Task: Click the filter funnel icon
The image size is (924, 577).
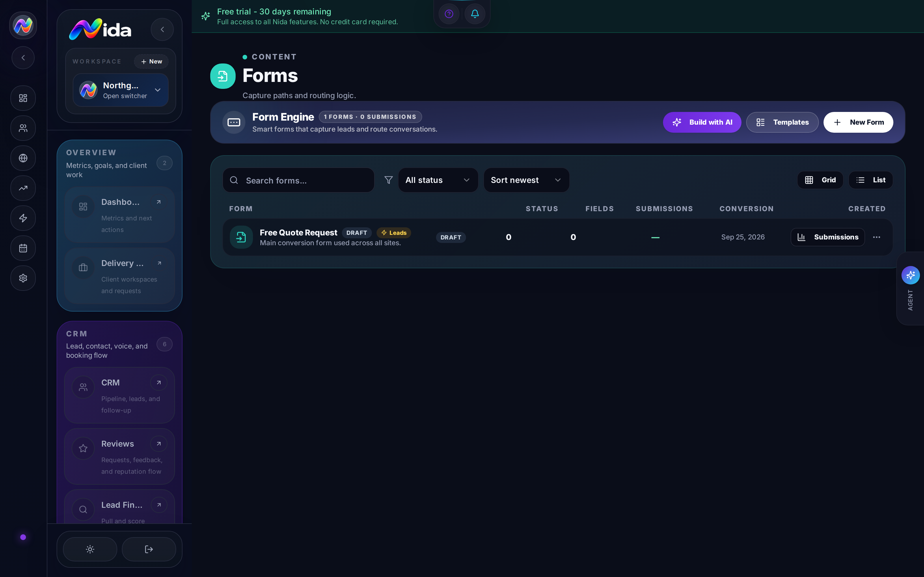Action: pos(388,180)
